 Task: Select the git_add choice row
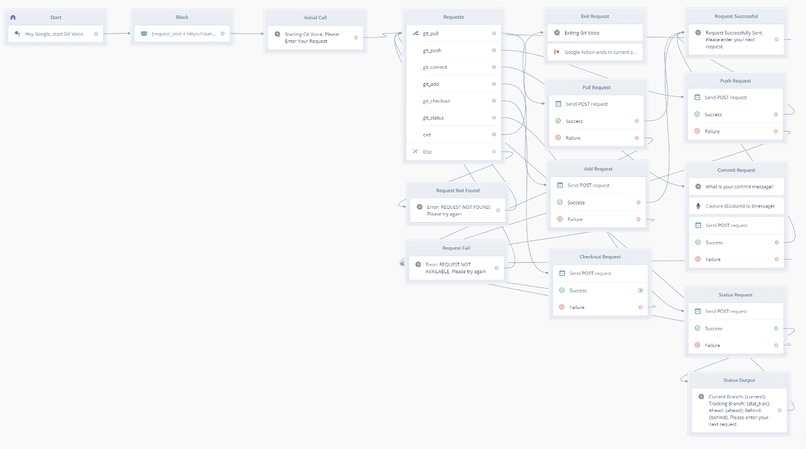pyautogui.click(x=453, y=84)
